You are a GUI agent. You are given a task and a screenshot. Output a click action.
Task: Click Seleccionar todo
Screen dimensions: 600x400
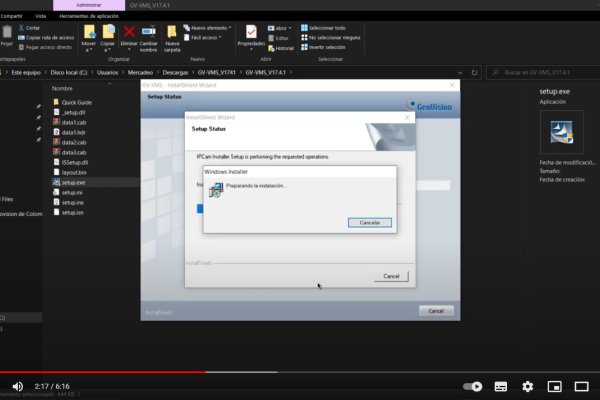323,28
